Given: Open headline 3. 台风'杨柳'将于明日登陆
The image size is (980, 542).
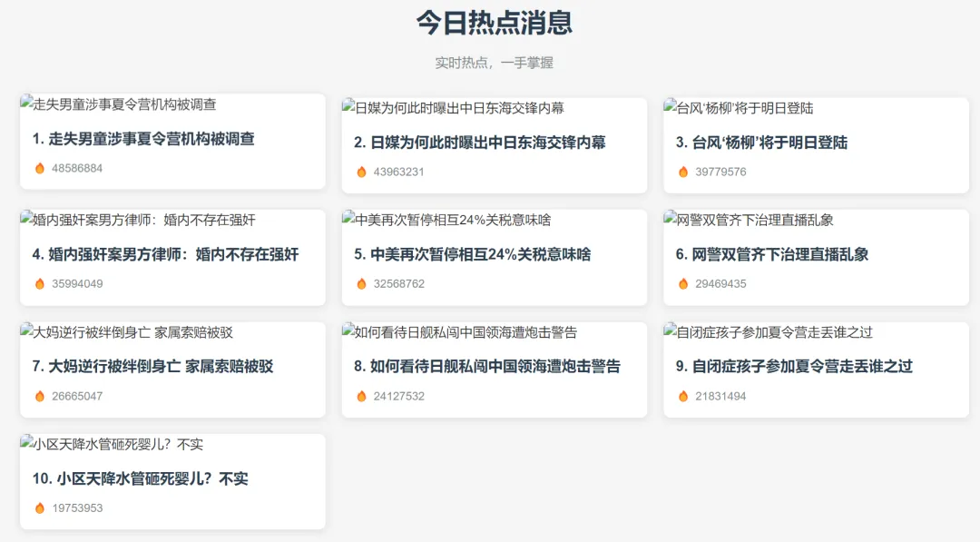Looking at the screenshot, I should click(x=762, y=143).
